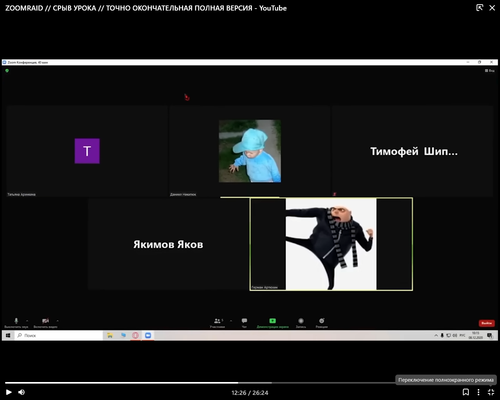The height and width of the screenshot is (400, 500).
Task: Click the green Share Screen icon
Action: tap(273, 321)
